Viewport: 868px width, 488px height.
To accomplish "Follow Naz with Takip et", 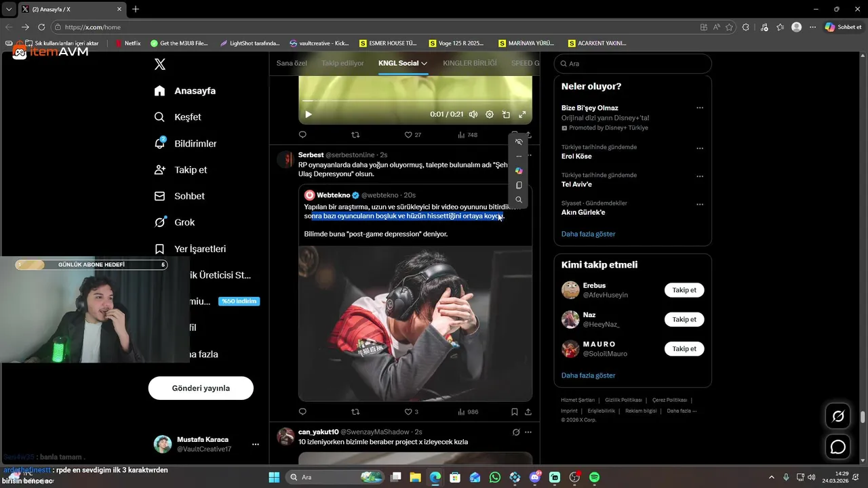I will click(x=684, y=319).
